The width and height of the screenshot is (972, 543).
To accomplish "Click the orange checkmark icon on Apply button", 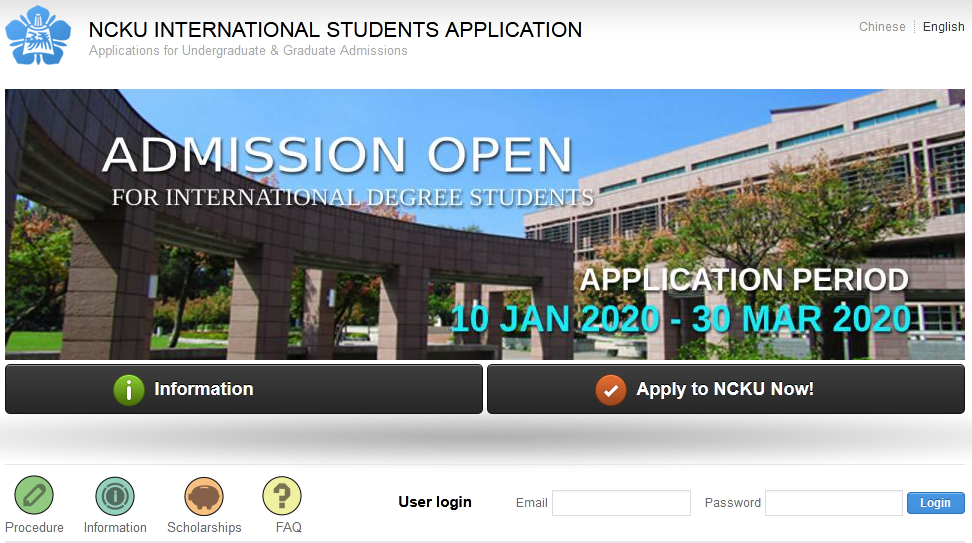I will [611, 390].
